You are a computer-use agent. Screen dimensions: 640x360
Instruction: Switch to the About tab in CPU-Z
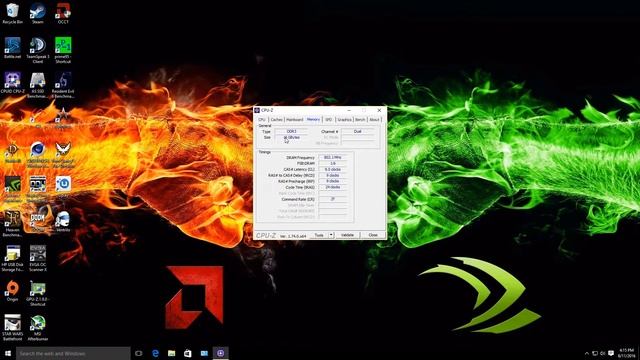[x=374, y=120]
